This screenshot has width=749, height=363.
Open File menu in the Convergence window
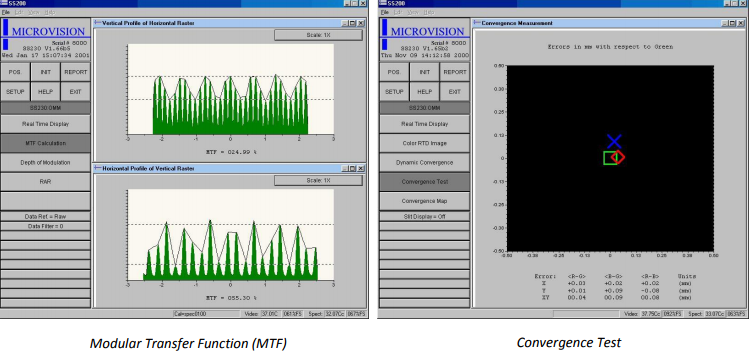385,11
